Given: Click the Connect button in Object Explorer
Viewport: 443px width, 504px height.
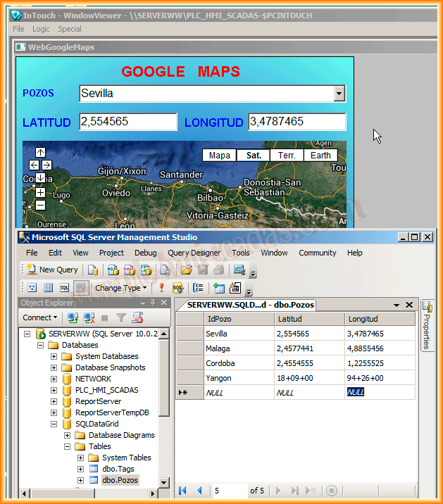Looking at the screenshot, I should coord(40,317).
